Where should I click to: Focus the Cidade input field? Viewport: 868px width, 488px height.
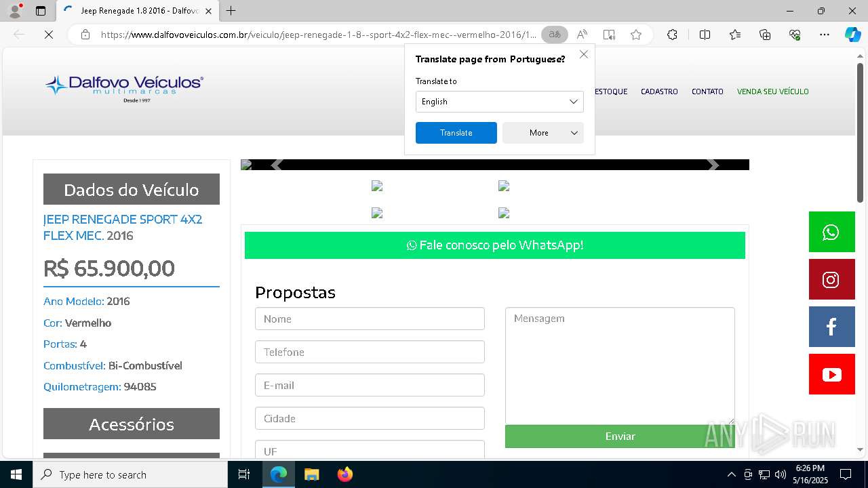370,418
